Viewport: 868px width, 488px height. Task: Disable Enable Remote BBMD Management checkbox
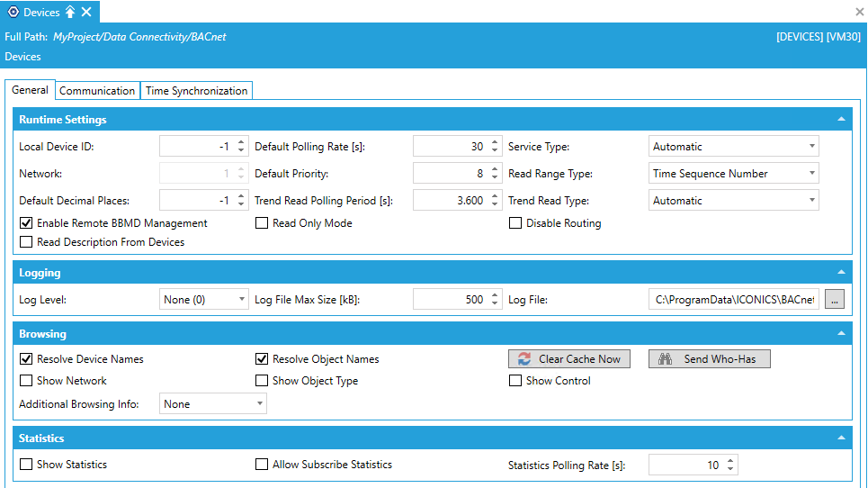point(26,223)
